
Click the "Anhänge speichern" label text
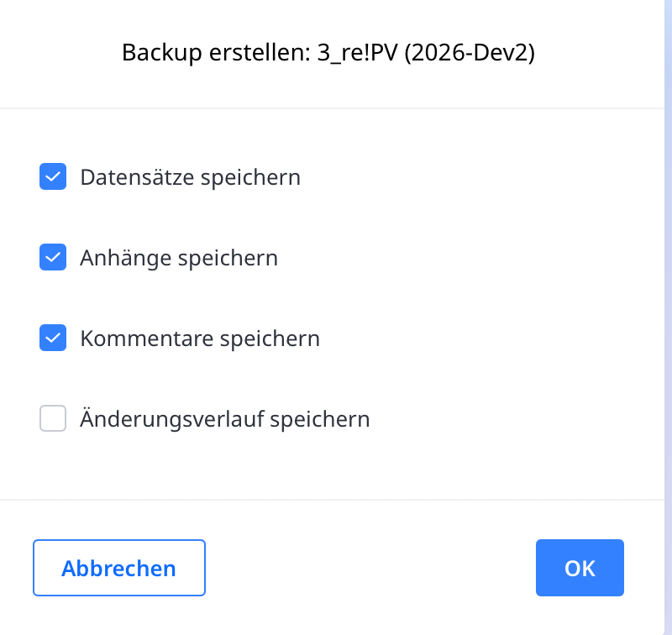pos(179,258)
